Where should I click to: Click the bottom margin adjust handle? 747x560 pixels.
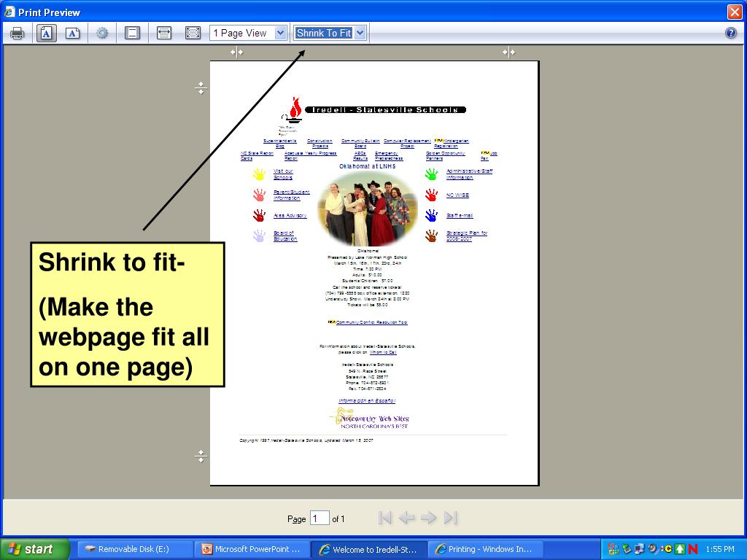(201, 456)
